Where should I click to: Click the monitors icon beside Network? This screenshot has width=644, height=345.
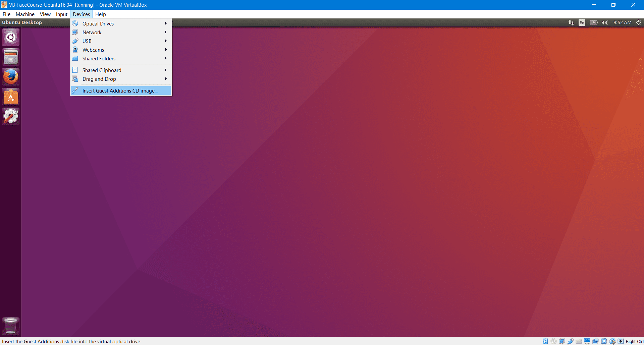coord(75,32)
